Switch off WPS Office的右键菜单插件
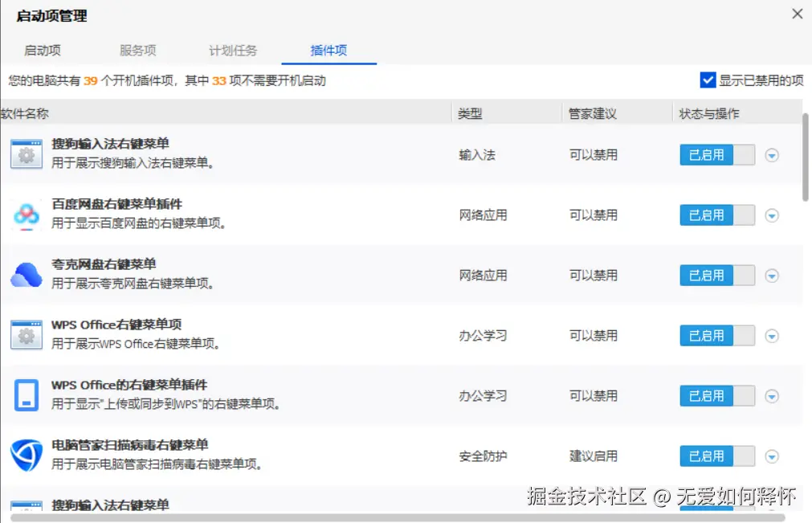 point(717,395)
